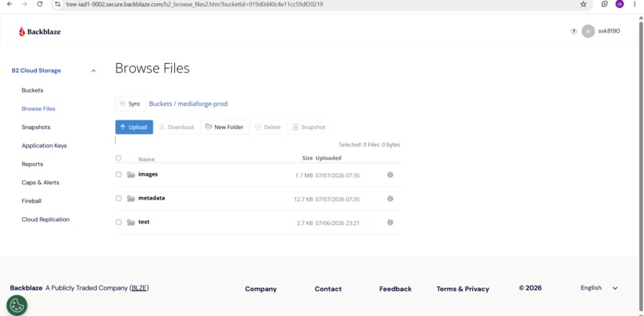Go forward in browser history
Image resolution: width=644 pixels, height=316 pixels.
click(25, 4)
